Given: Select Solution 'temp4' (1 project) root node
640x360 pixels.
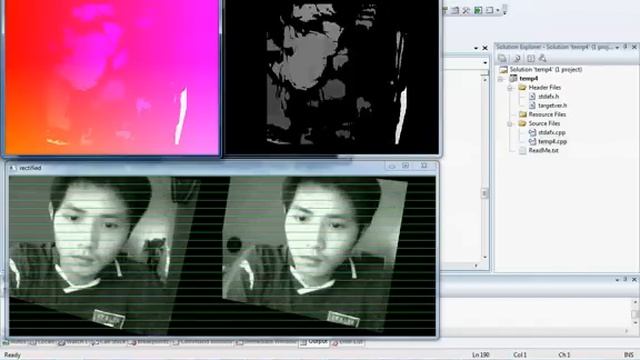Looking at the screenshot, I should 546,70.
